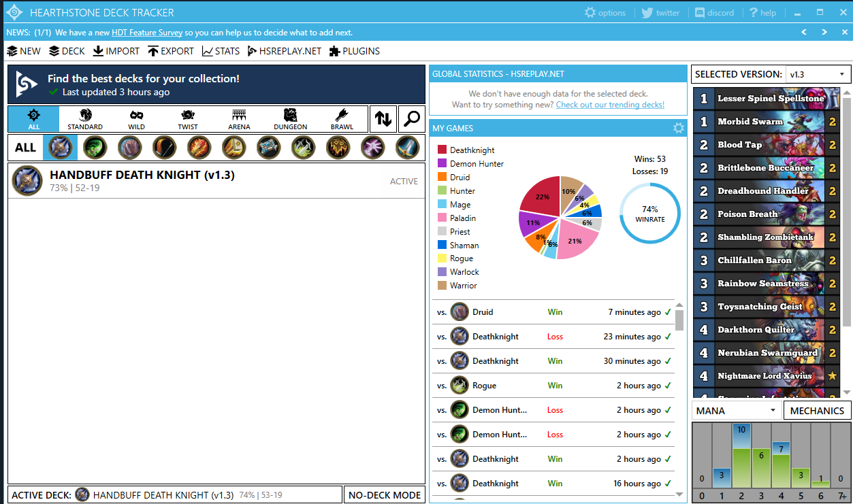Filter decks by Death Knight class icon
853x504 pixels.
pos(60,147)
